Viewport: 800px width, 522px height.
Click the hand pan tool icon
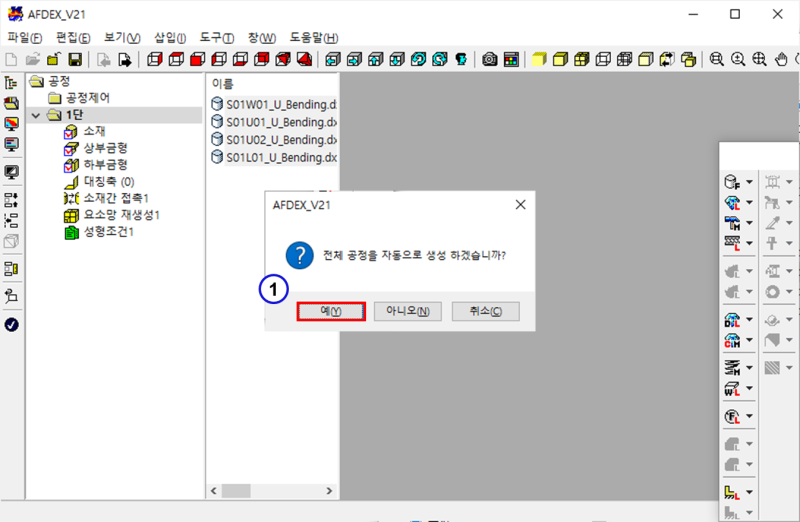coord(782,59)
